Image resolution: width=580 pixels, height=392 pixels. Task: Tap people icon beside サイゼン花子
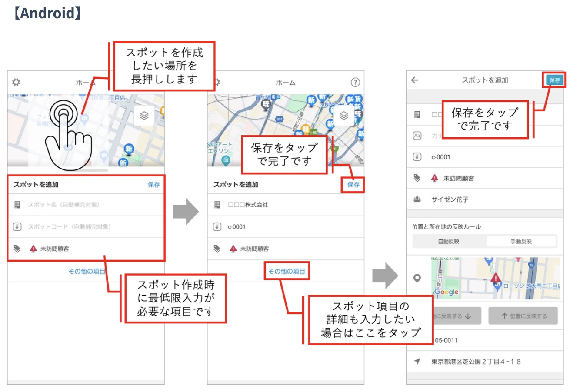click(417, 199)
